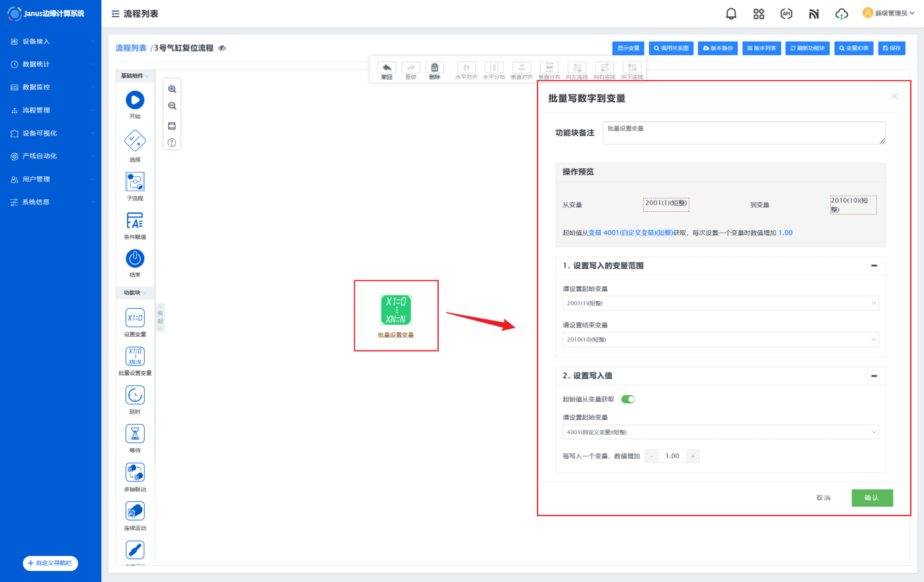
Task: Click the 删除 (delete) trash icon
Action: point(434,68)
